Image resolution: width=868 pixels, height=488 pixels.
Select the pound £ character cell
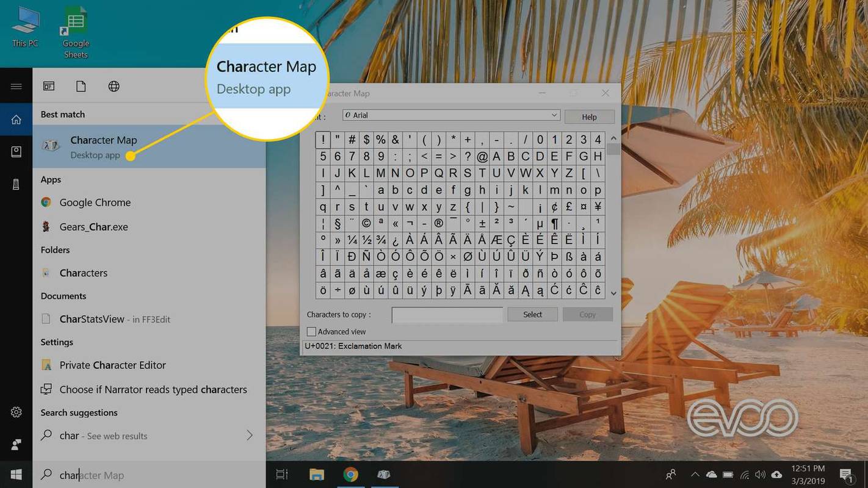569,206
